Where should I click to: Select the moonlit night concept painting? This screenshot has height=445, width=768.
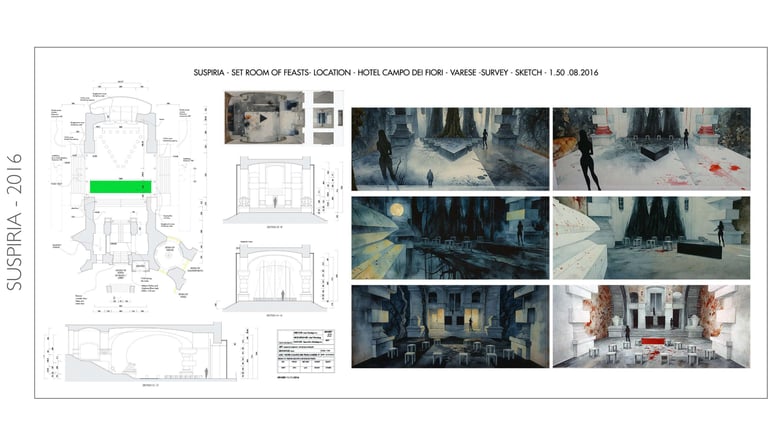click(450, 238)
